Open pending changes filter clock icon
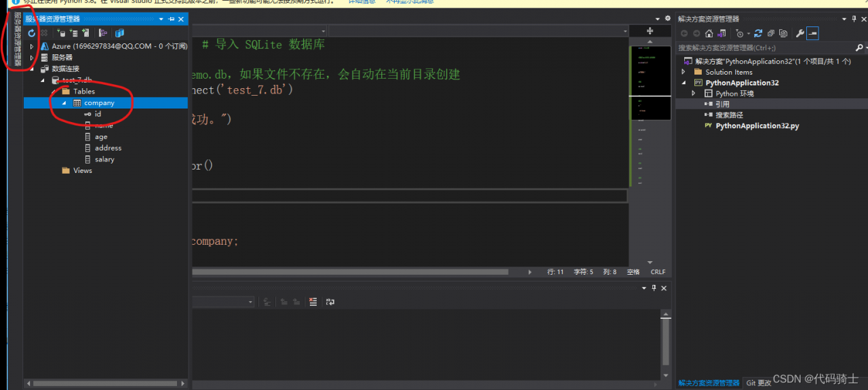Screen dimensions: 868x390 pyautogui.click(x=741, y=33)
